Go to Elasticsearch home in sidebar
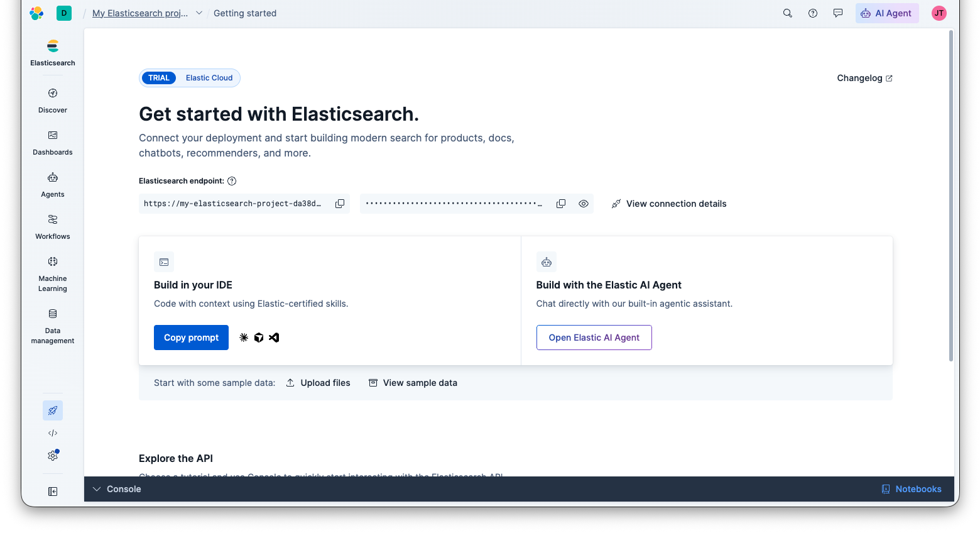The width and height of the screenshot is (980, 533). click(x=53, y=53)
